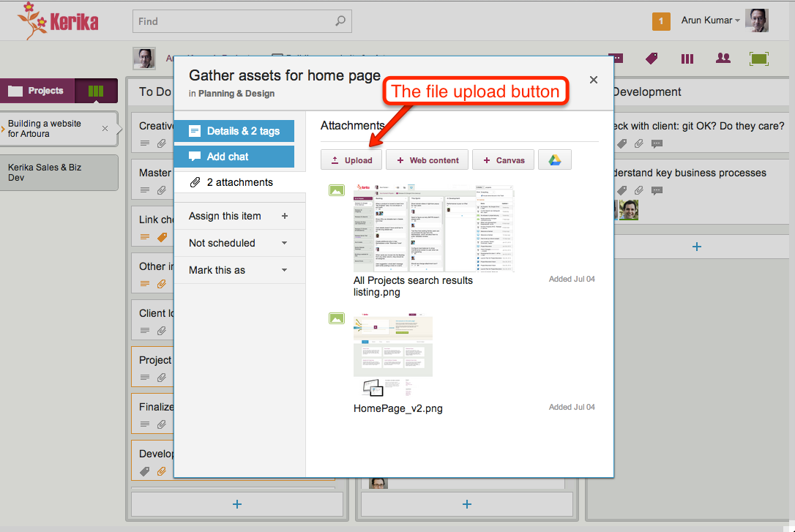This screenshot has height=532, width=795.
Task: Click Arun Kumar's profile photo in header
Action: (756, 20)
